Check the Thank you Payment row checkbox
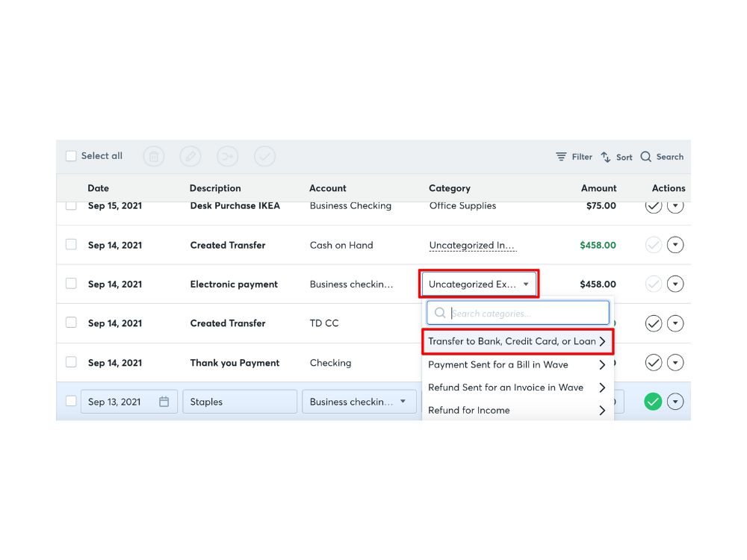 point(71,362)
